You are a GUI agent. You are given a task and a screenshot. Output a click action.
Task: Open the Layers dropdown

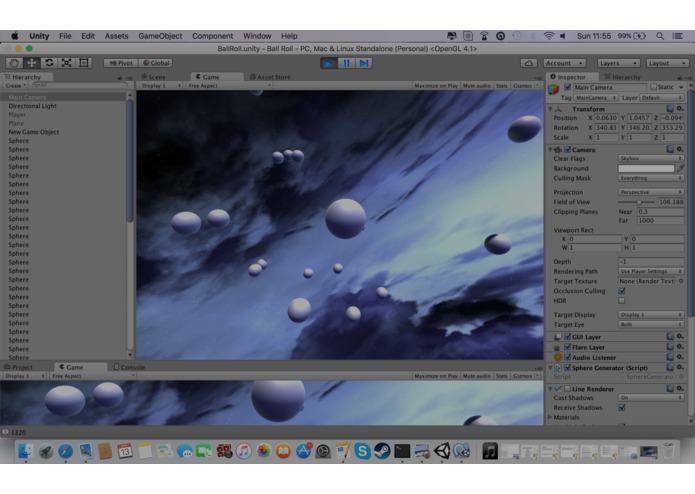tap(618, 63)
